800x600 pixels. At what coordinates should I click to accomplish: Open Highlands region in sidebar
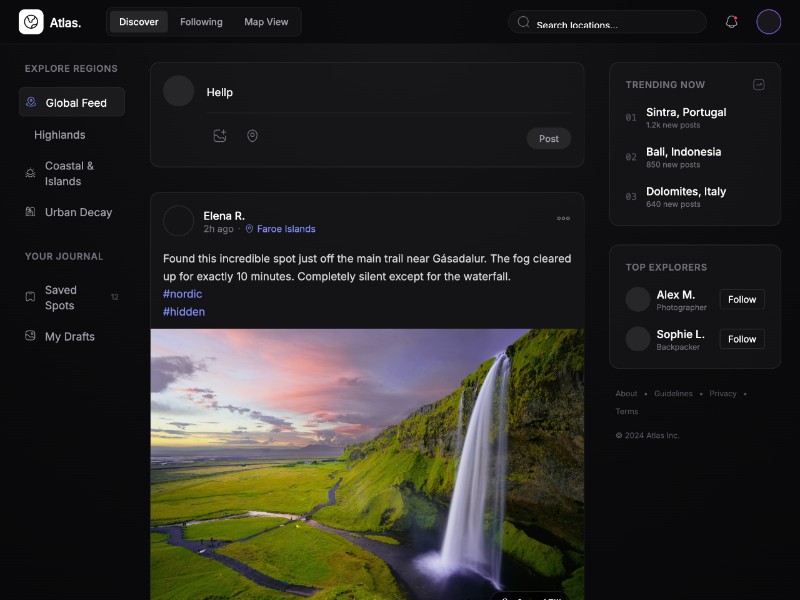[60, 135]
